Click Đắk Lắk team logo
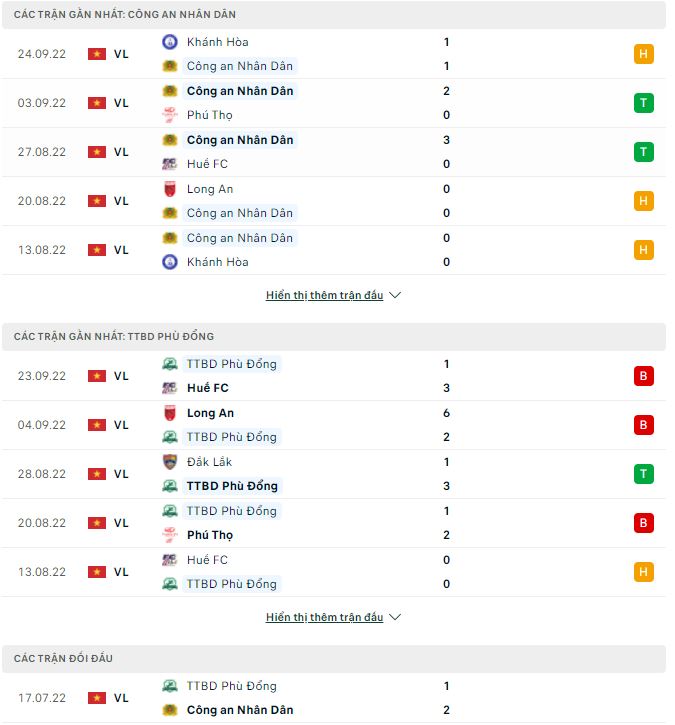Screen dimensions: 675x725 click(170, 462)
